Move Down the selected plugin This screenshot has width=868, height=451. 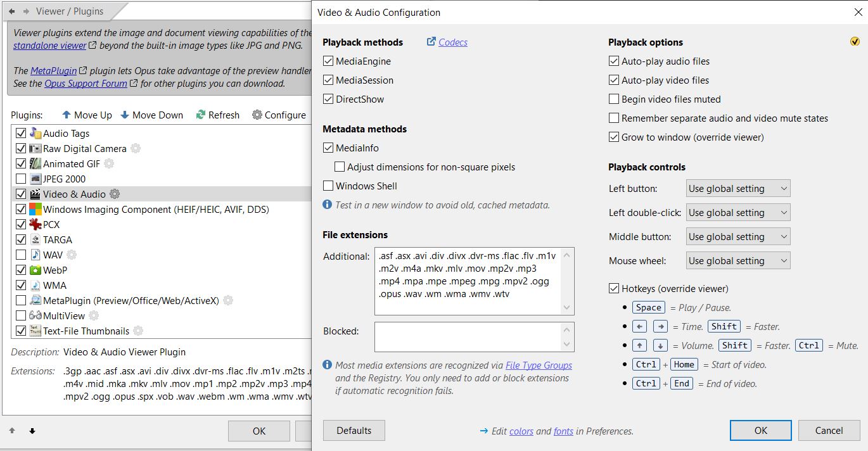tap(152, 115)
